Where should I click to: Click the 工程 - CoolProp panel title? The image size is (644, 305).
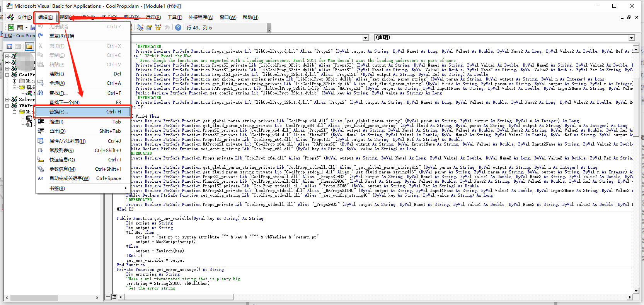20,36
